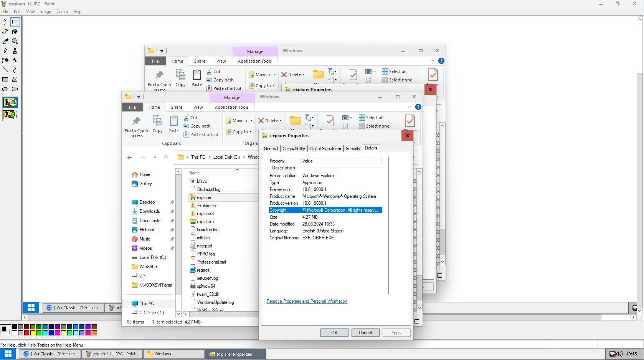The height and width of the screenshot is (360, 644).
Task: Click the up-arrow navigation button in pictured Explorer
Action: coord(166,157)
